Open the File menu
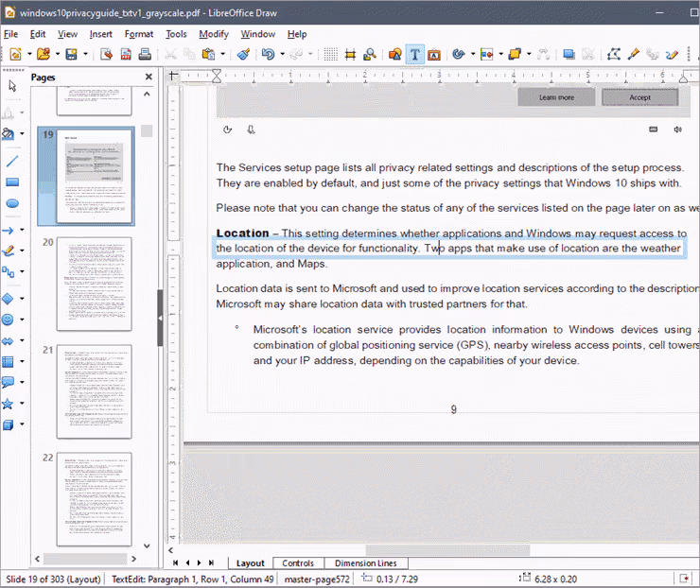This screenshot has width=700, height=588. 10,34
